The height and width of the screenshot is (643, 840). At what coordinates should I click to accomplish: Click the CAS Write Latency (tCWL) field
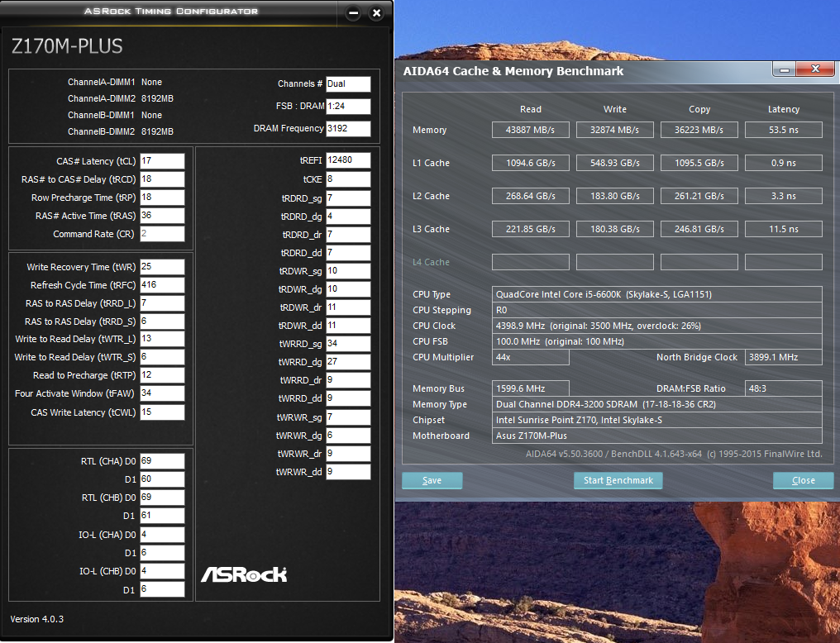point(162,412)
